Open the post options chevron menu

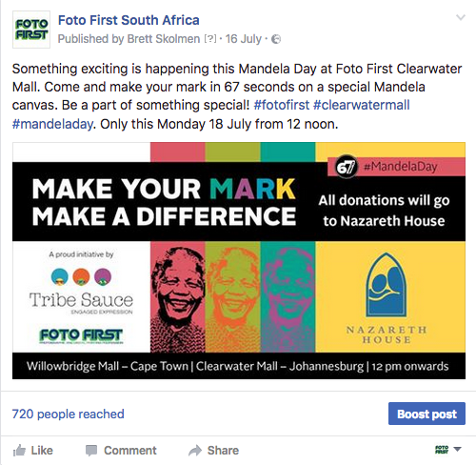(x=461, y=17)
